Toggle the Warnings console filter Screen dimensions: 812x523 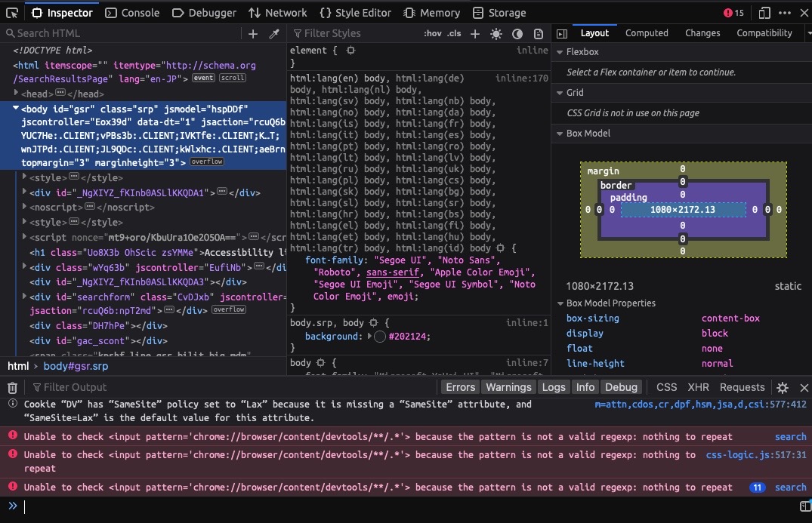(x=508, y=387)
